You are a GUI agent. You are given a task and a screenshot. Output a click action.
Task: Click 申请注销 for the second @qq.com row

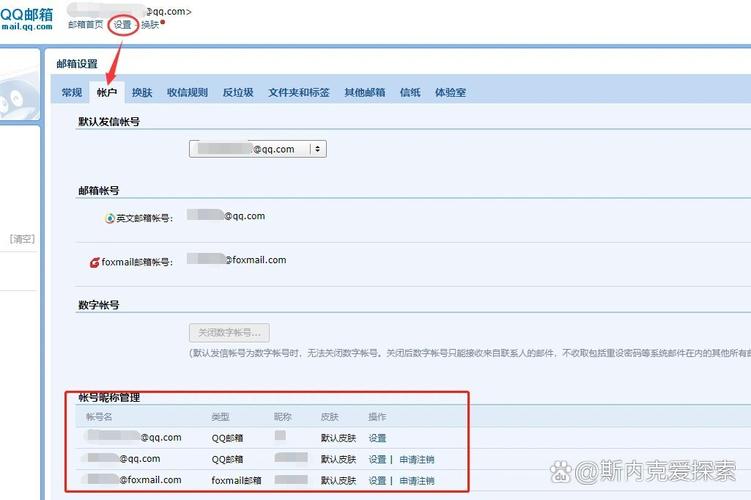[417, 459]
